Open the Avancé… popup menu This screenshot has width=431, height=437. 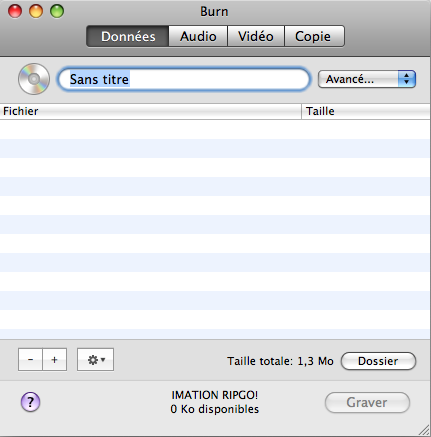tap(367, 79)
